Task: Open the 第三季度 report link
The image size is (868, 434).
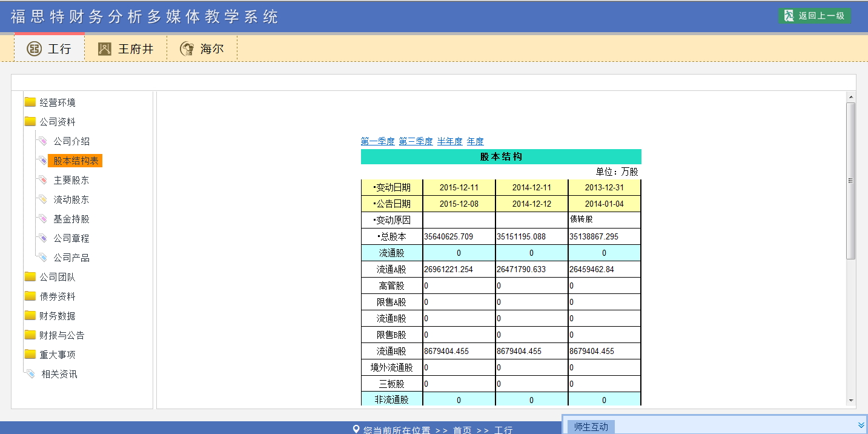Action: point(416,141)
